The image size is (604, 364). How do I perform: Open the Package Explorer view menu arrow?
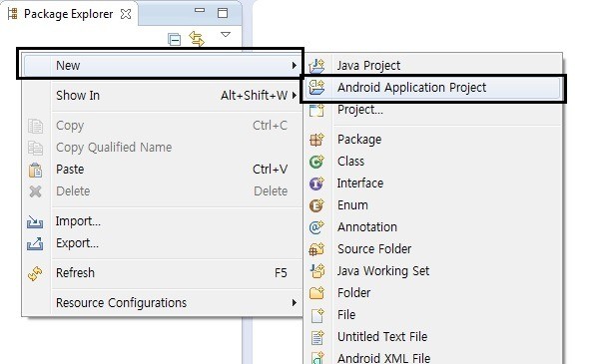(226, 35)
